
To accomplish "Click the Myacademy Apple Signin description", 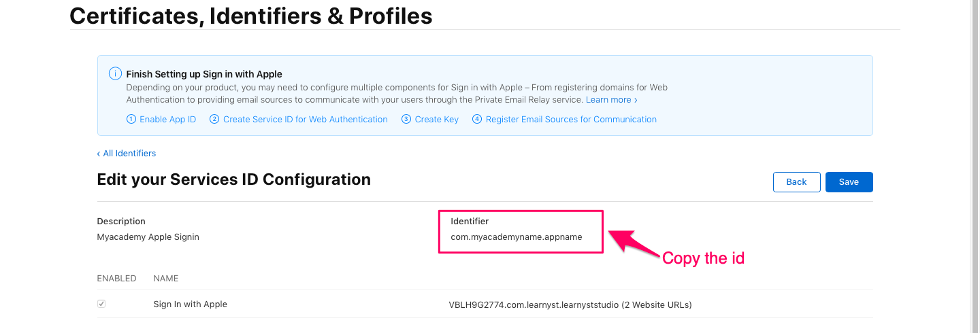I will [x=148, y=237].
